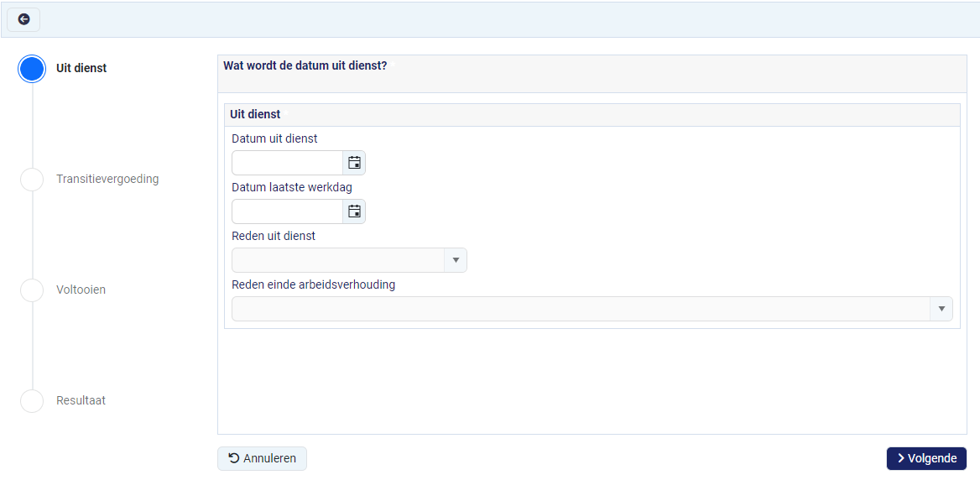Select the blue Uit dienst step circle
The height and width of the screenshot is (501, 980).
32,68
